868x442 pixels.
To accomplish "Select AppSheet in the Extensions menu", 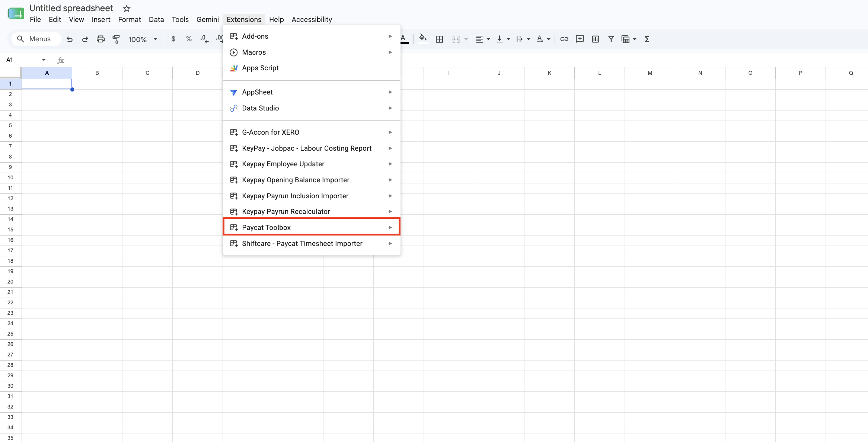I will 312,92.
